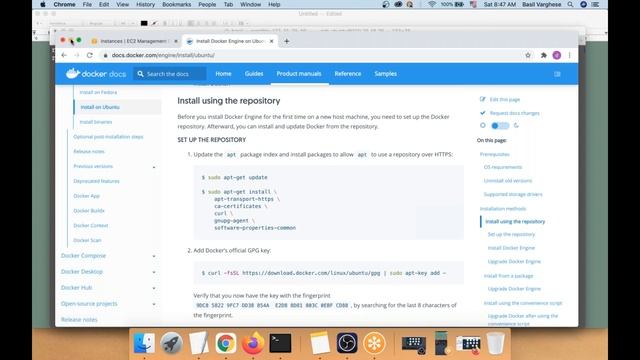This screenshot has height=360, width=640.
Task: Reload the Docker docs page
Action: [90, 55]
